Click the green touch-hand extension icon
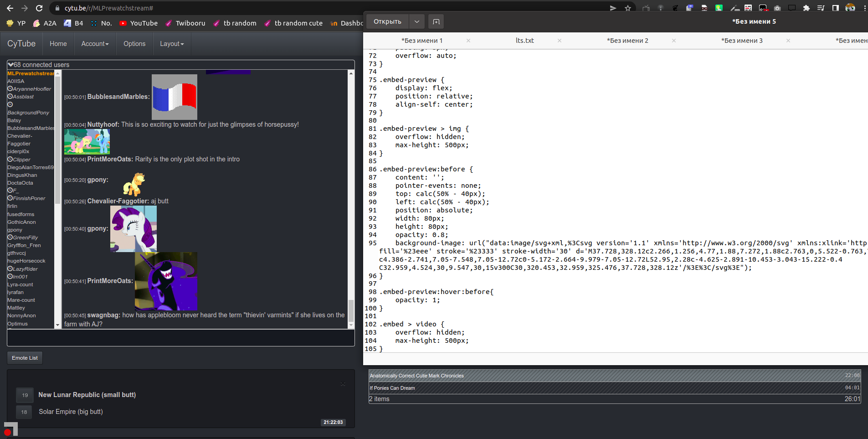This screenshot has width=868, height=439. click(x=719, y=8)
